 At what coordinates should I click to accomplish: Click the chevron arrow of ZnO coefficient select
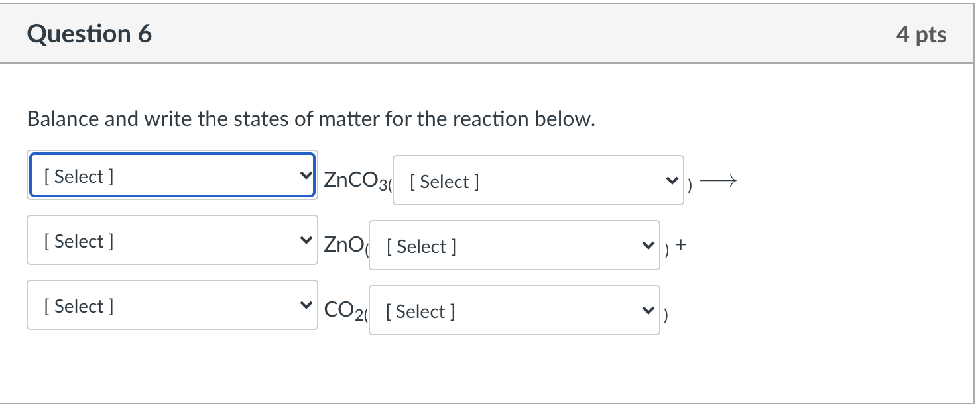tap(305, 240)
